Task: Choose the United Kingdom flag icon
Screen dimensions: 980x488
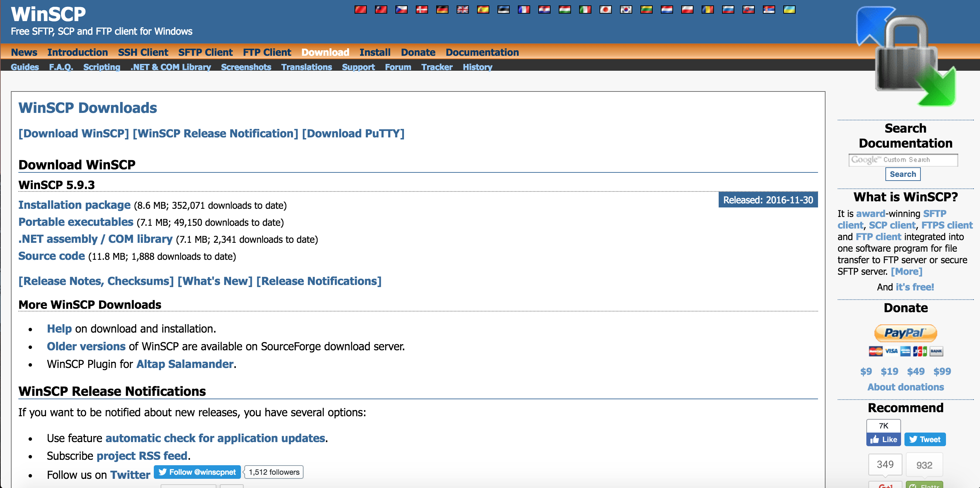Action: [x=463, y=10]
